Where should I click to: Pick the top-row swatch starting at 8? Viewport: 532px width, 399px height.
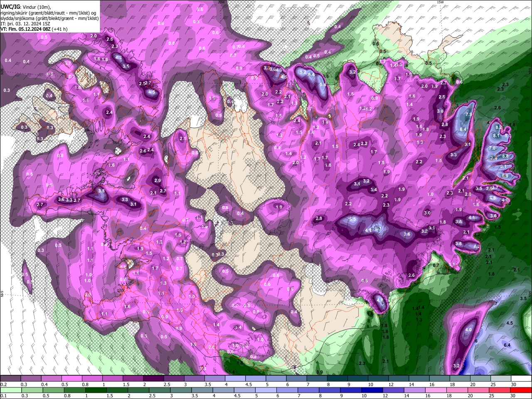coord(337,379)
